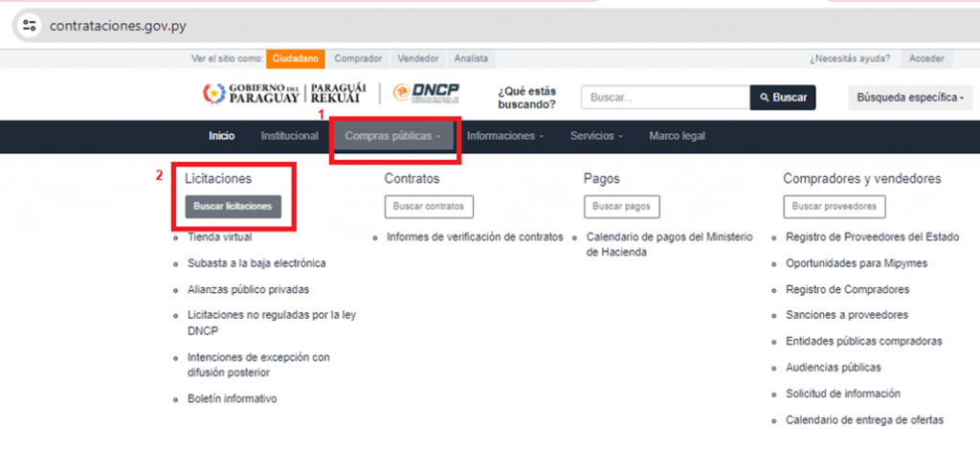980x449 pixels.
Task: Switch site view to Vendedor
Action: point(417,58)
